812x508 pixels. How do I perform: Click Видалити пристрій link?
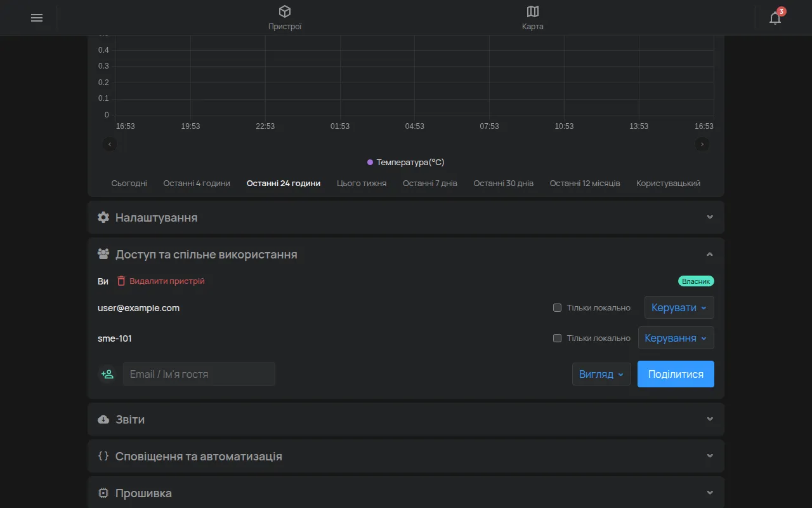[x=167, y=281]
